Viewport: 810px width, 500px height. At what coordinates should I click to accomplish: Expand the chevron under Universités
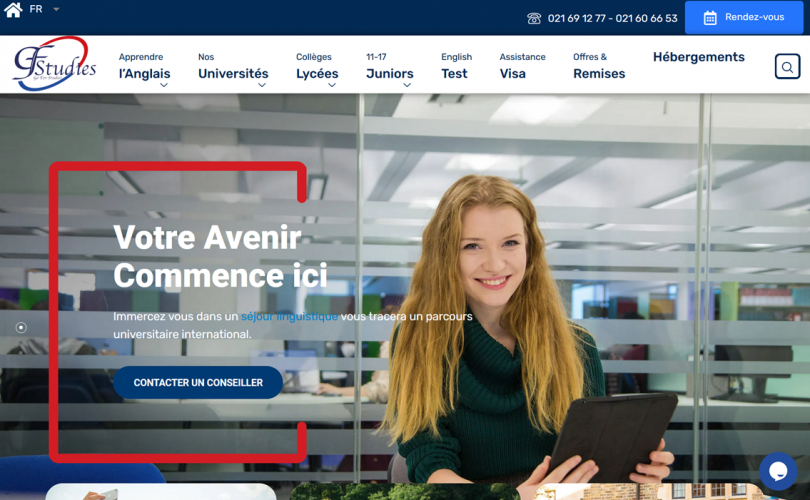point(262,85)
